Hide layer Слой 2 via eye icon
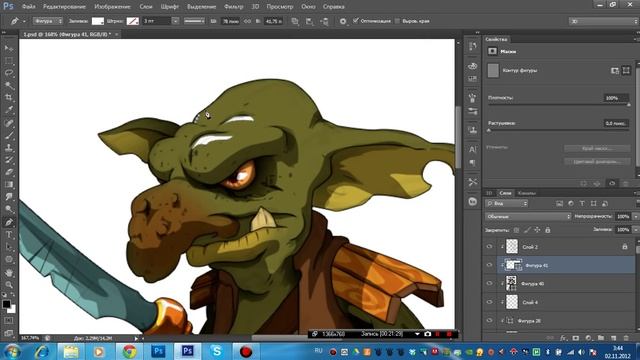The width and height of the screenshot is (640, 360). pyautogui.click(x=489, y=247)
